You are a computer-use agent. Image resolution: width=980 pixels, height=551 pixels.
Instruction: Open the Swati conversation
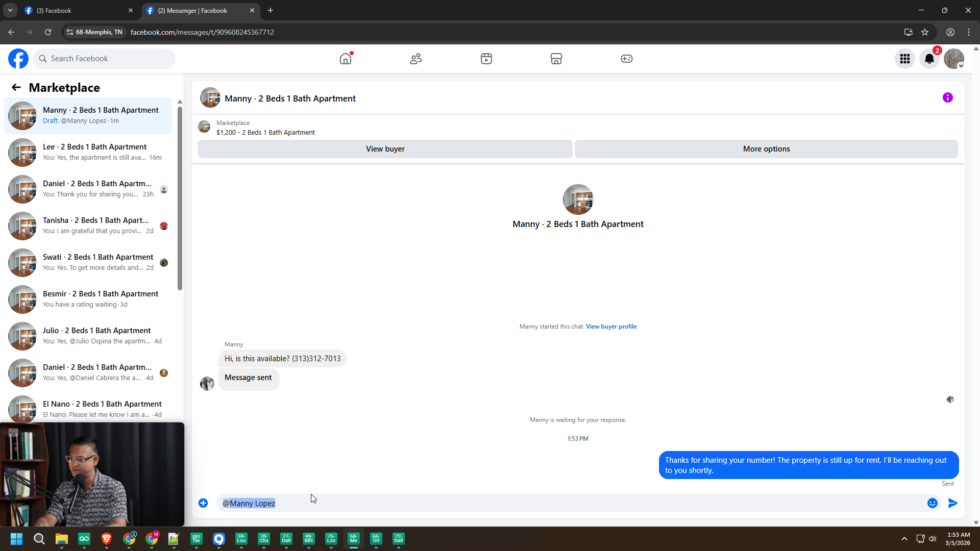88,263
